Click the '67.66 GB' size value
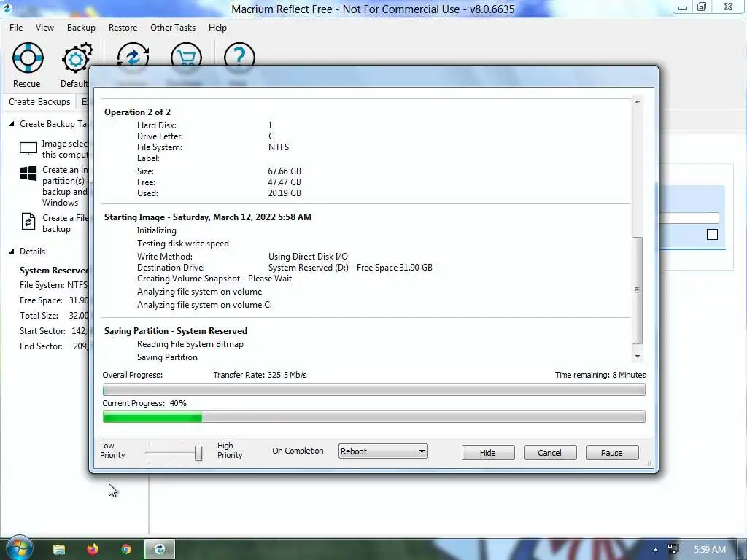 [x=285, y=171]
